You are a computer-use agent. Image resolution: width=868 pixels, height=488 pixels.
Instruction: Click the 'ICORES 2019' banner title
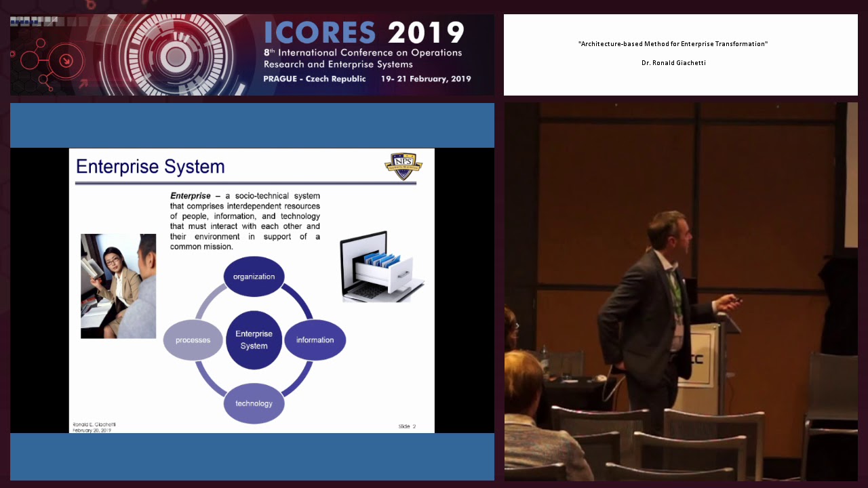pos(364,33)
